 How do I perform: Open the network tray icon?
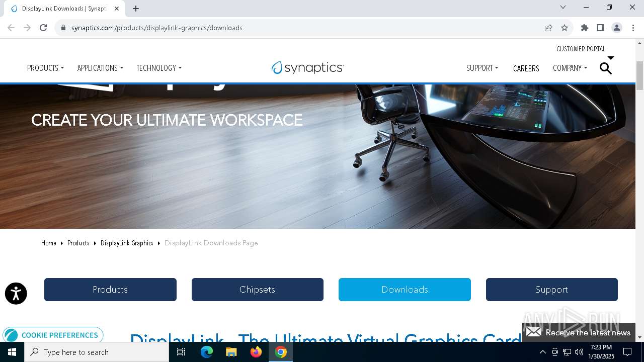[567, 352]
